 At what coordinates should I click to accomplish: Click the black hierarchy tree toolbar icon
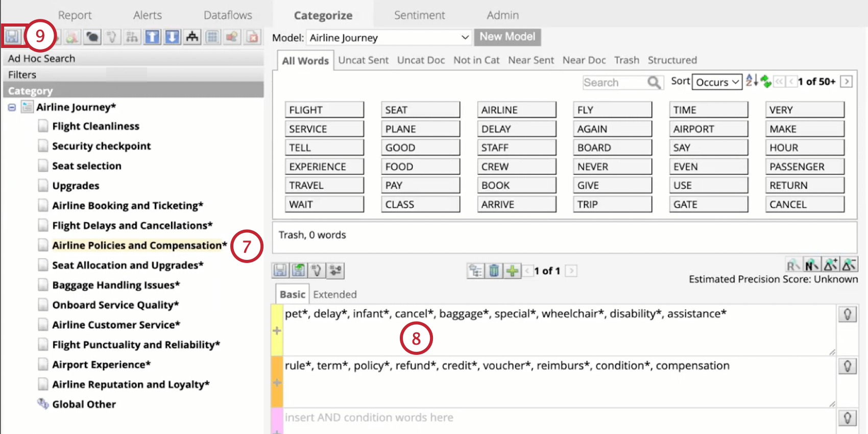tap(192, 37)
